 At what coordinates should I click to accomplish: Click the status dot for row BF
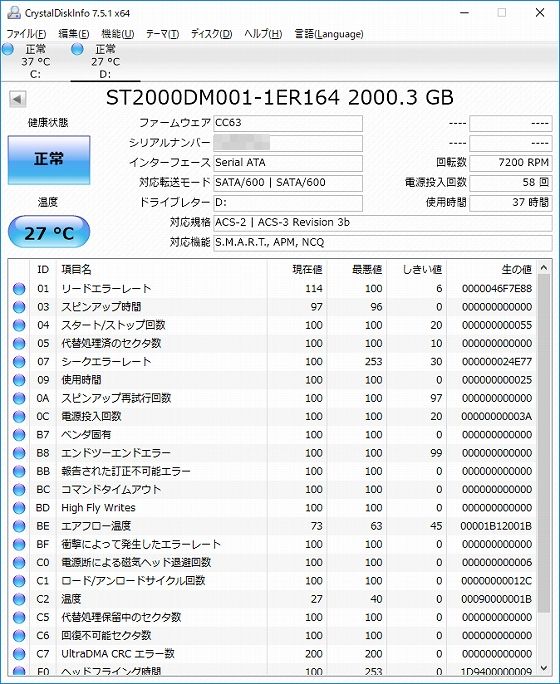pyautogui.click(x=19, y=545)
